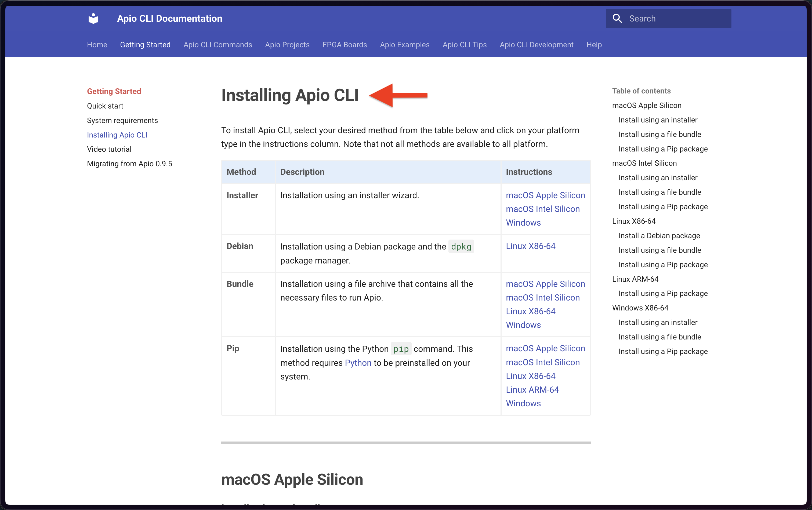The height and width of the screenshot is (510, 812).
Task: Open Install using a file bundle under Linux X86-64
Action: 659,250
